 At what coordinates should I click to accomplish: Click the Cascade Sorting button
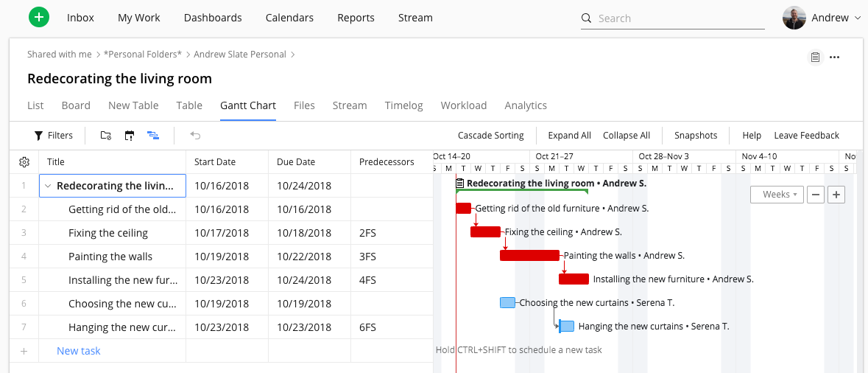pos(490,136)
